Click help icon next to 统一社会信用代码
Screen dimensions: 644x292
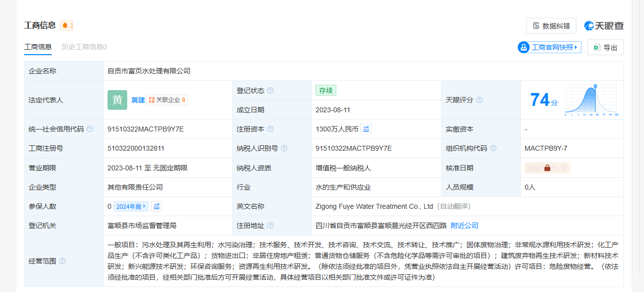(90, 129)
